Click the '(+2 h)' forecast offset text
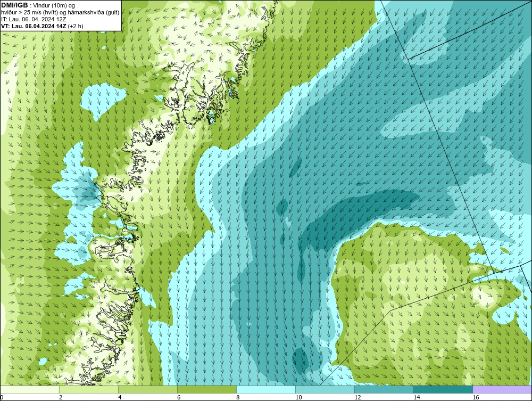The image size is (532, 401). click(x=76, y=26)
